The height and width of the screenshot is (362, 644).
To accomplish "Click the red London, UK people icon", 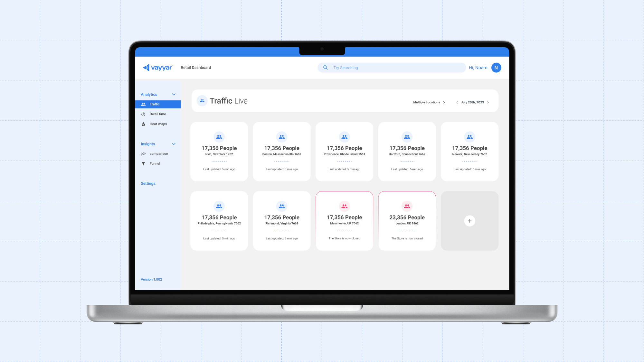I will coord(407,206).
